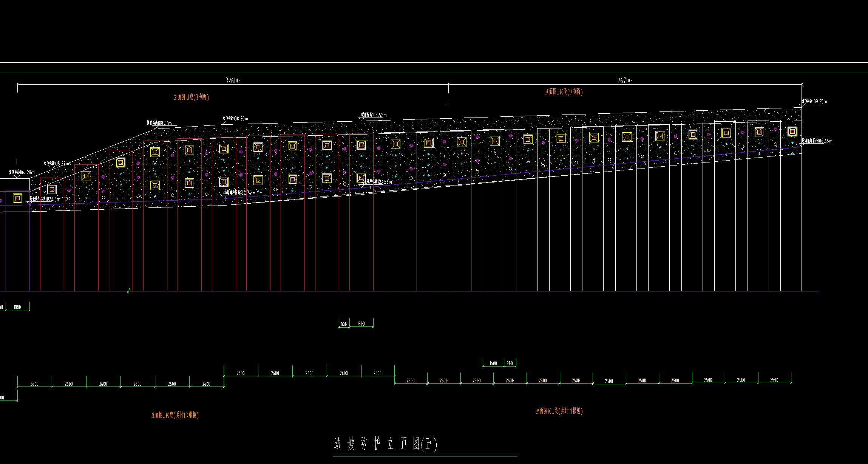Select the leftmost yellow anchor head symbol

click(x=17, y=198)
